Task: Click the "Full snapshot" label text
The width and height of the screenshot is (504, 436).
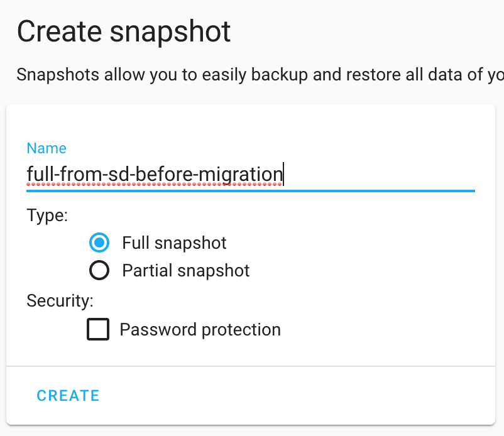Action: click(x=174, y=243)
